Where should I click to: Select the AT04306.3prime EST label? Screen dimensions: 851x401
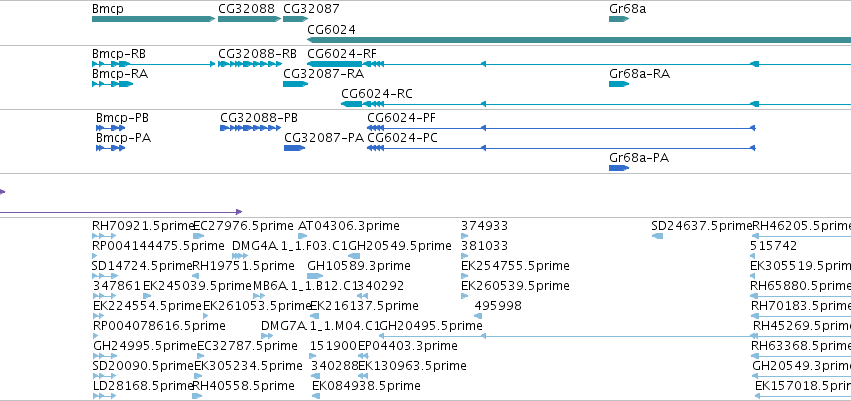(x=349, y=226)
